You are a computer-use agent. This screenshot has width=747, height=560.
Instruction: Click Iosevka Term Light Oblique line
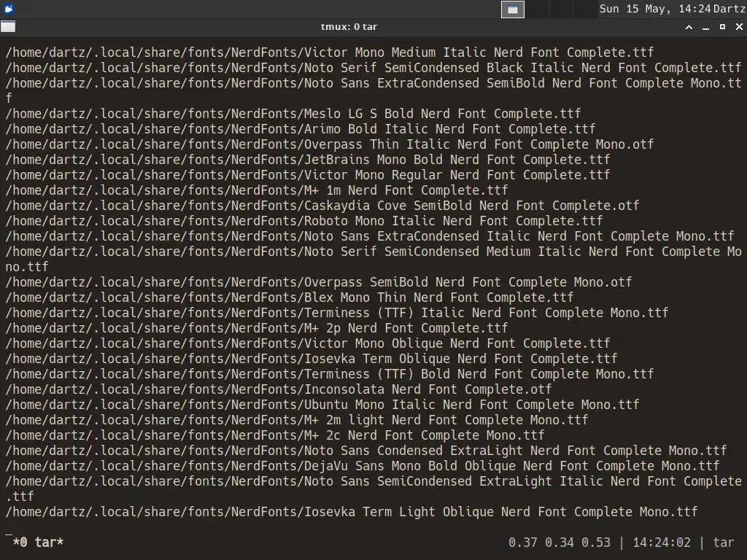tap(352, 511)
